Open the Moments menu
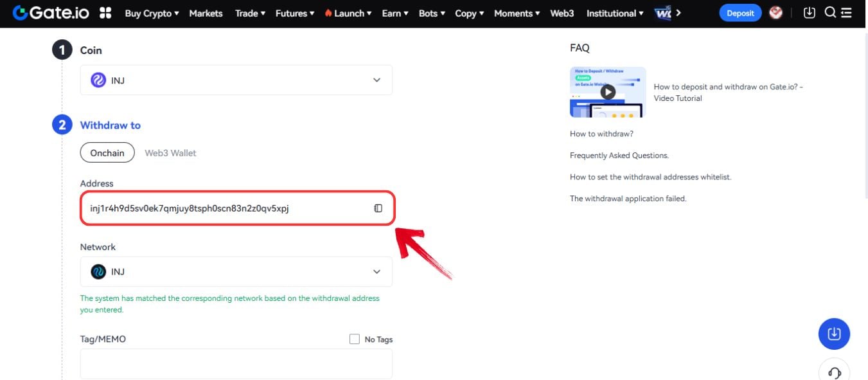This screenshot has width=868, height=380. (x=517, y=13)
